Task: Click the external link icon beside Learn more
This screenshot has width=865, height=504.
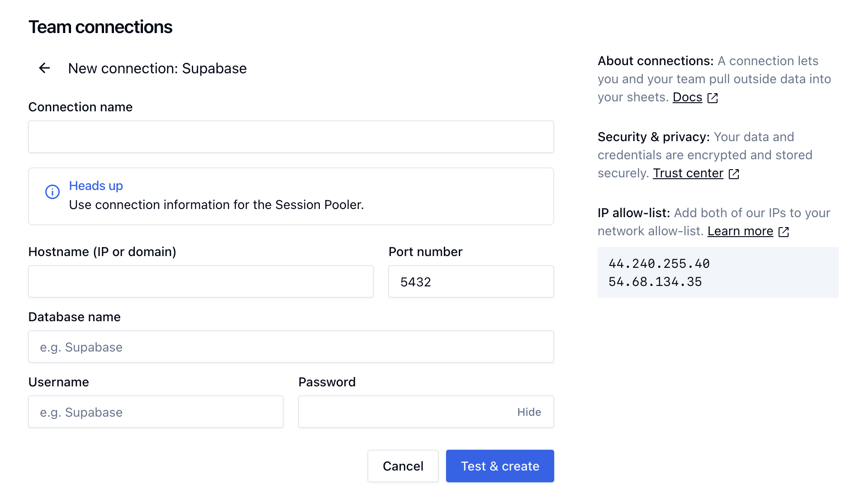Action: 784,232
